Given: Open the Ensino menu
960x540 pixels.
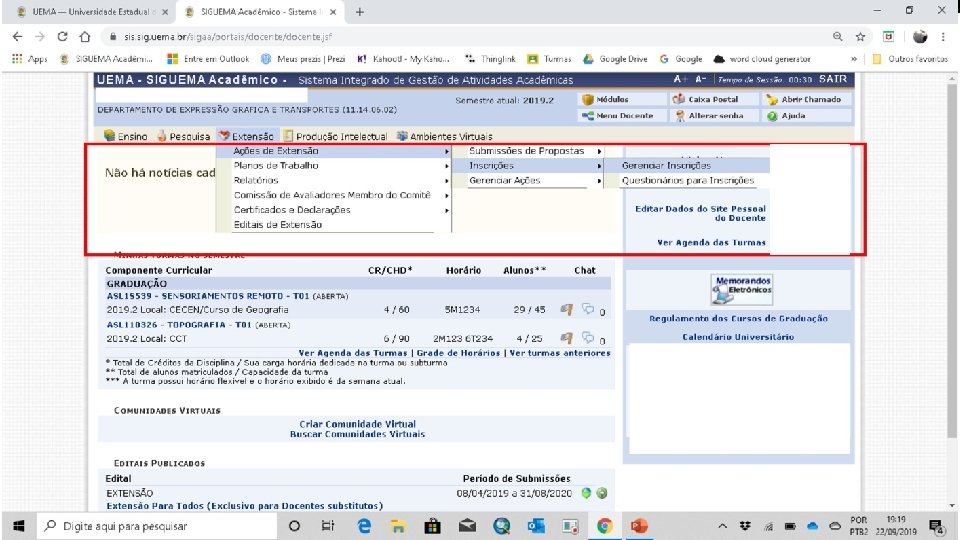Looking at the screenshot, I should pos(126,136).
